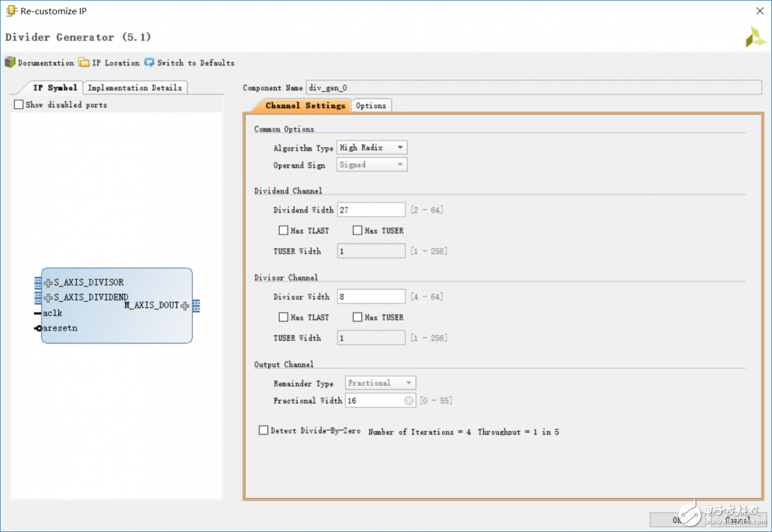
Task: Open the Operand Sign dropdown
Action: tap(372, 164)
